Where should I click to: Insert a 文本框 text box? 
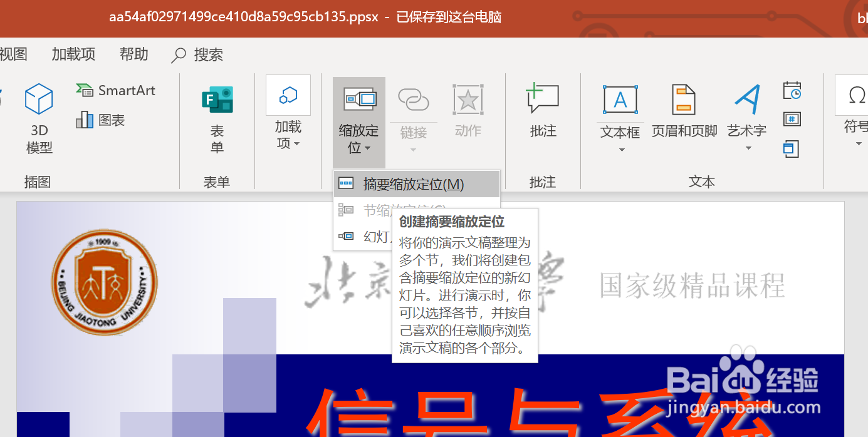620,100
